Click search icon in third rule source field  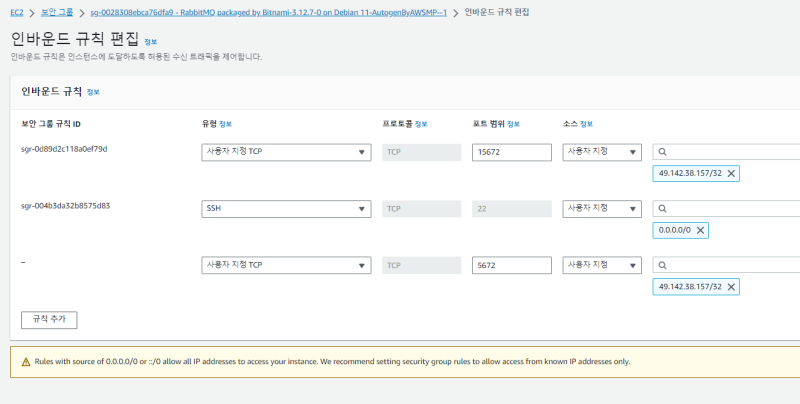663,266
